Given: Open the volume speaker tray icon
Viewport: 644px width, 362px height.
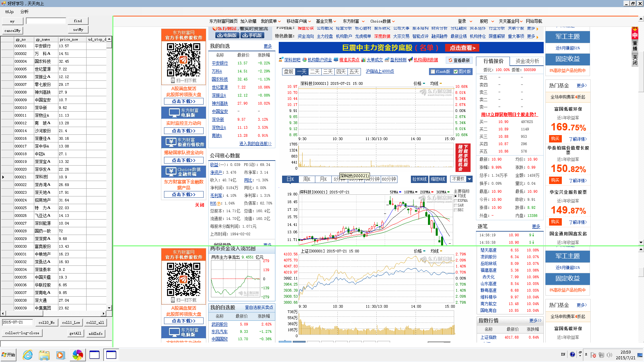Looking at the screenshot, I should [x=609, y=355].
